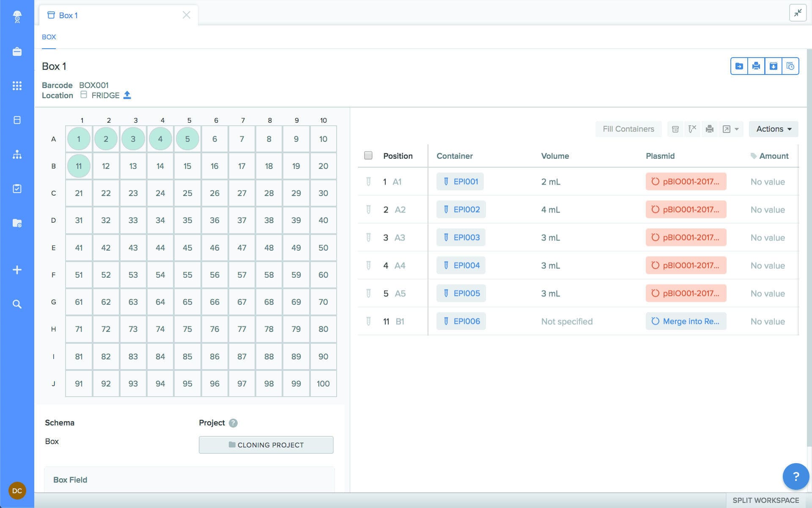
Task: Expand the export arrow dropdown
Action: pyautogui.click(x=736, y=129)
